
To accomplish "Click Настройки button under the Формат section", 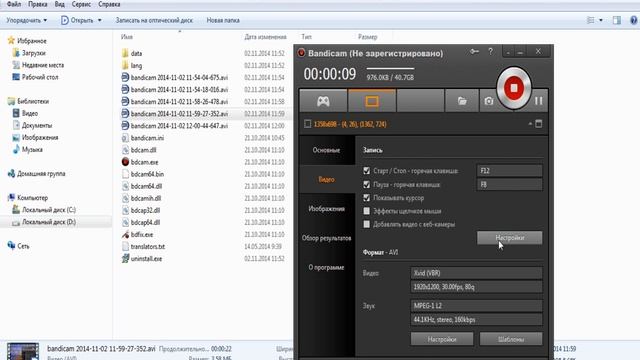I will pyautogui.click(x=442, y=339).
